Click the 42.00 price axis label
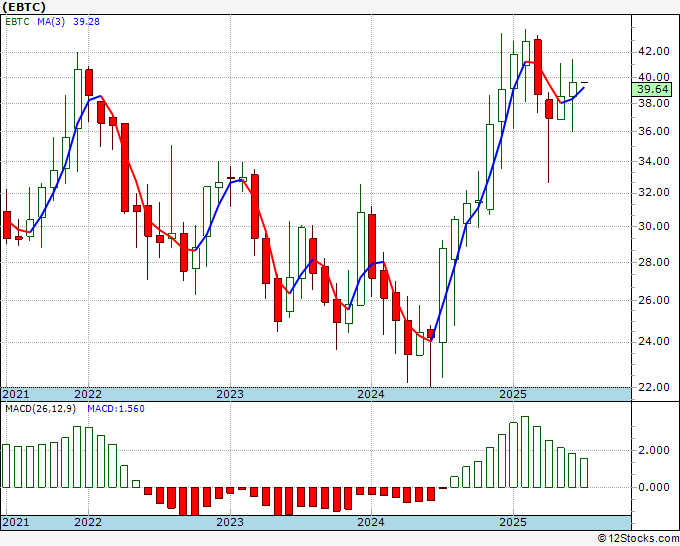680x546 pixels. click(x=654, y=51)
